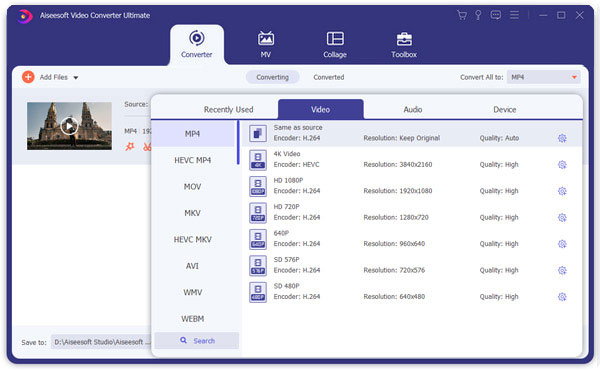Open the Toolbox section
This screenshot has height=370, width=600.
click(x=404, y=44)
